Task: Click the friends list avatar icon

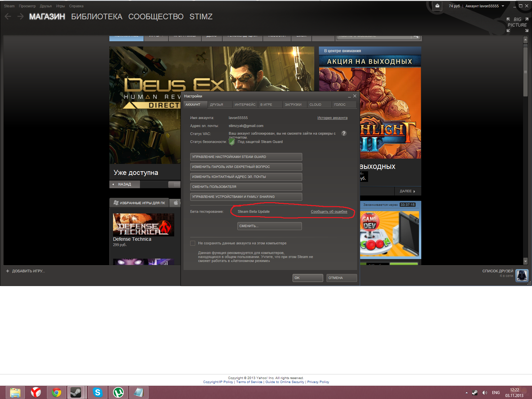Action: pos(522,275)
